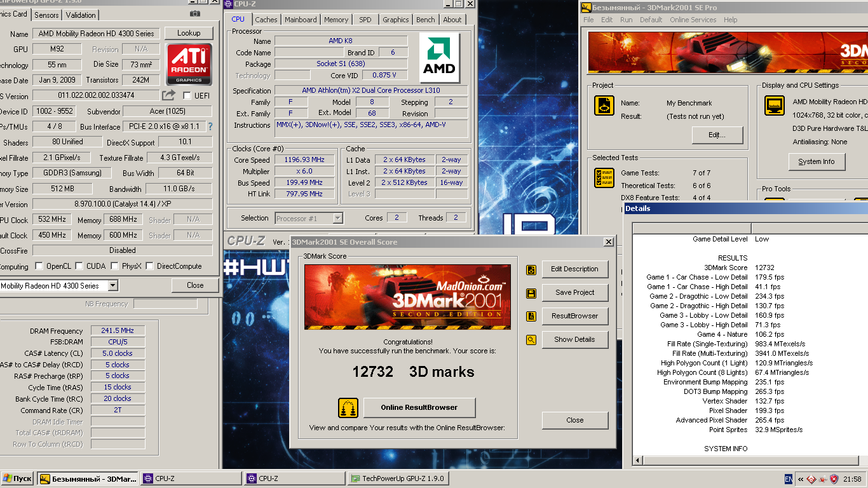Click the monitor icon in Display and CPU Settings
Screen dimensions: 868x488
point(775,105)
